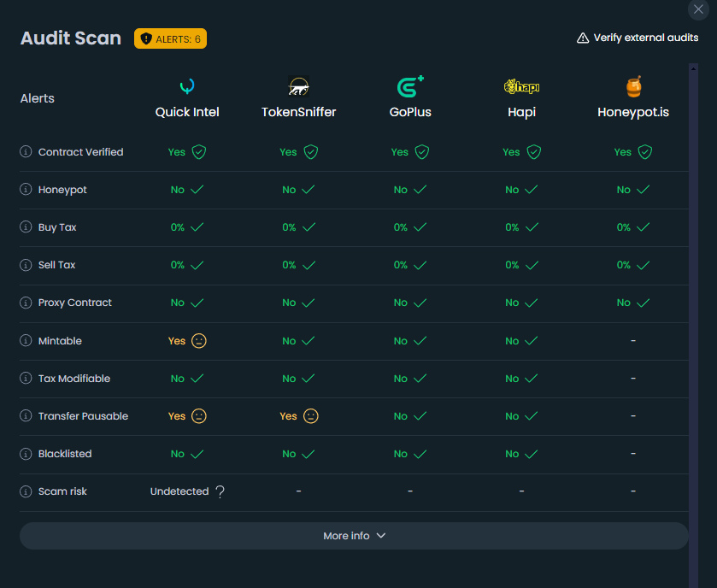Image resolution: width=717 pixels, height=588 pixels.
Task: Open info icon for Sell Tax
Action: tap(26, 265)
